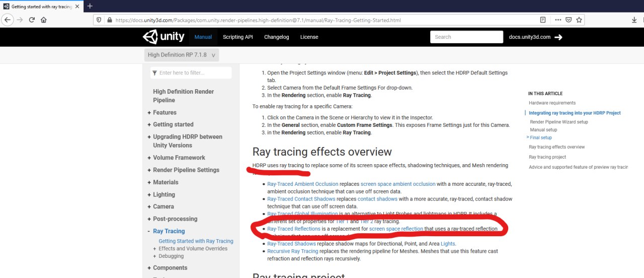Viewport: 644px width, 278px height.
Task: Click the 'Enter here to filter' field
Action: coord(191,73)
